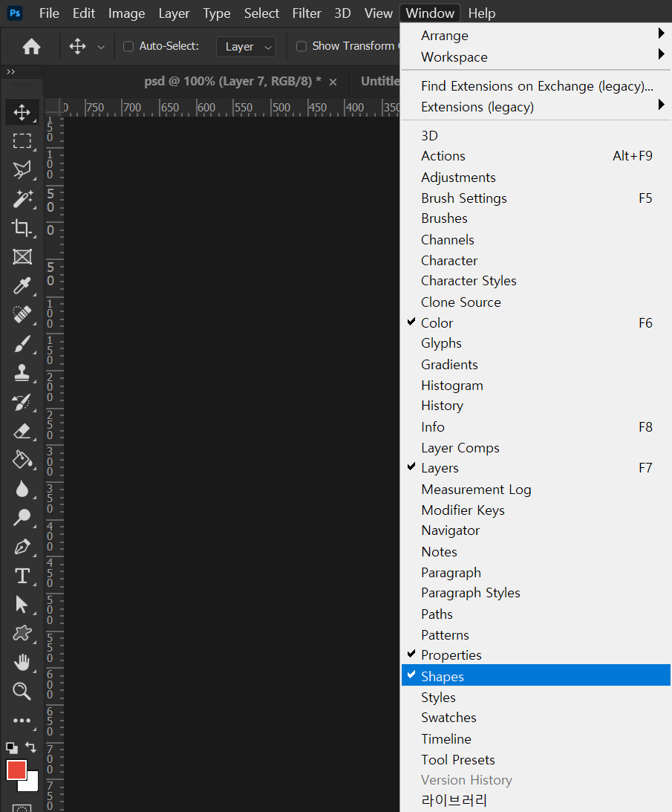Screen dimensions: 672x812
Task: Select the Magic Wand tool
Action: (x=22, y=199)
